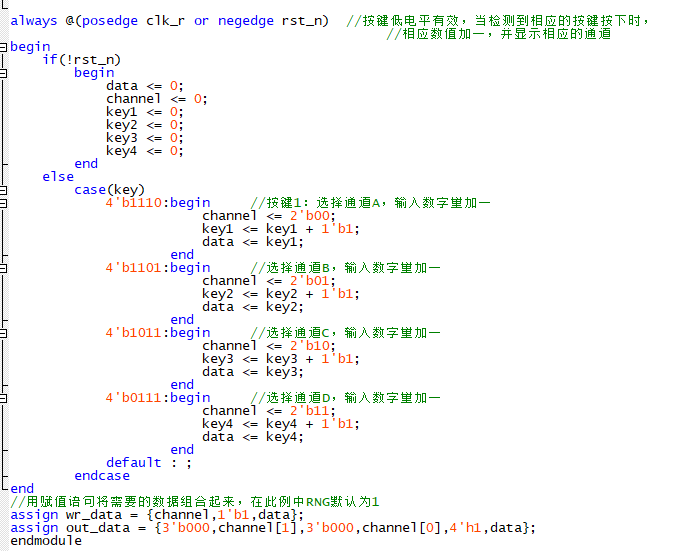
Task: Click the 'channel <= 2'b10;' line
Action: point(269,346)
